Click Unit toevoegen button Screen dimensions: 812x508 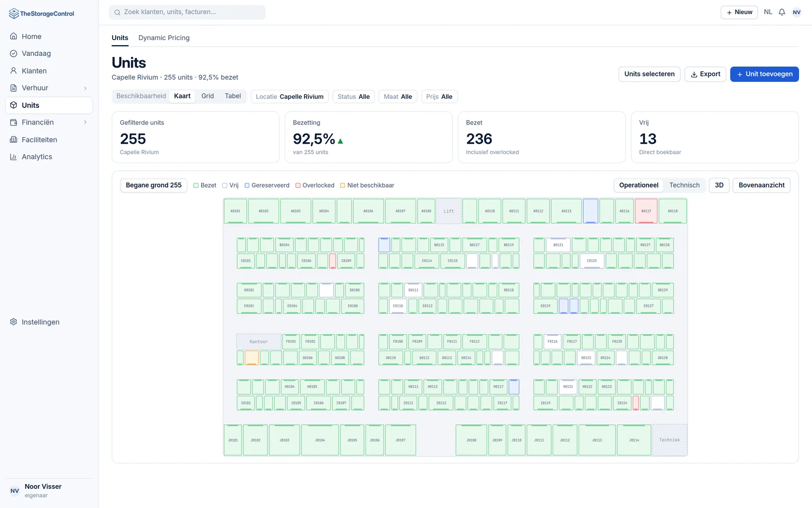click(x=764, y=74)
